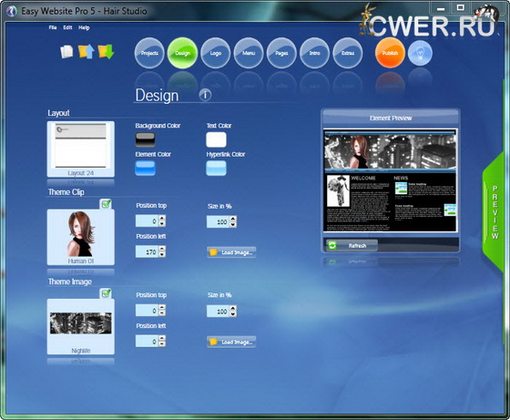Click the Refresh preview button

click(352, 245)
